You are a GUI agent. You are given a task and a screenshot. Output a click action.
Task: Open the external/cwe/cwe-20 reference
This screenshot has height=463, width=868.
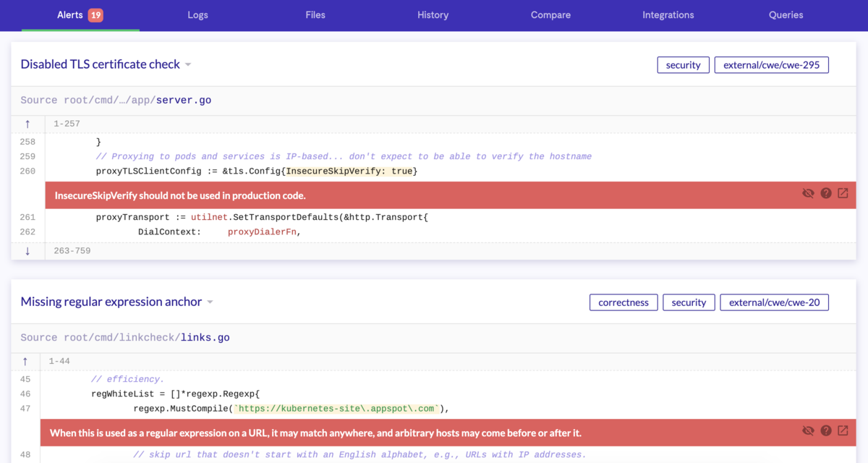pyautogui.click(x=774, y=302)
